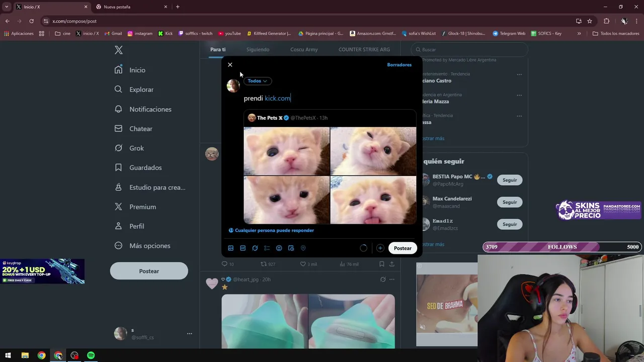Open Telegram Web bookmark
Viewport: 644px width, 362px height.
[x=509, y=34]
